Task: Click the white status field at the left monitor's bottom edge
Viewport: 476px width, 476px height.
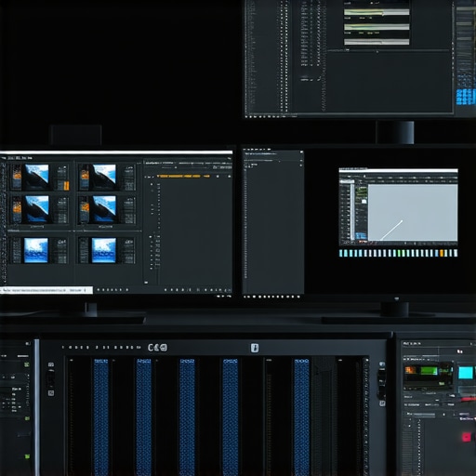Action: pos(46,290)
